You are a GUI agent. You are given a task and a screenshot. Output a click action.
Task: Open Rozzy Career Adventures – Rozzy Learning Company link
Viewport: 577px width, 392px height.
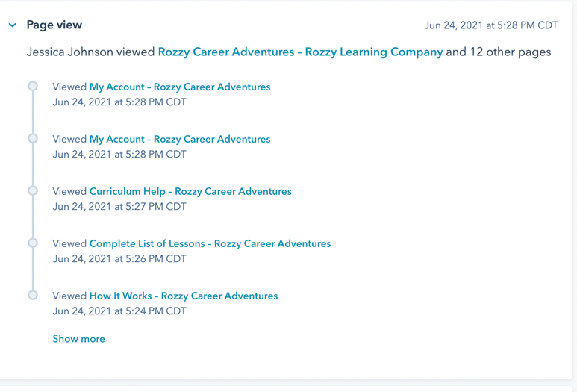(300, 52)
